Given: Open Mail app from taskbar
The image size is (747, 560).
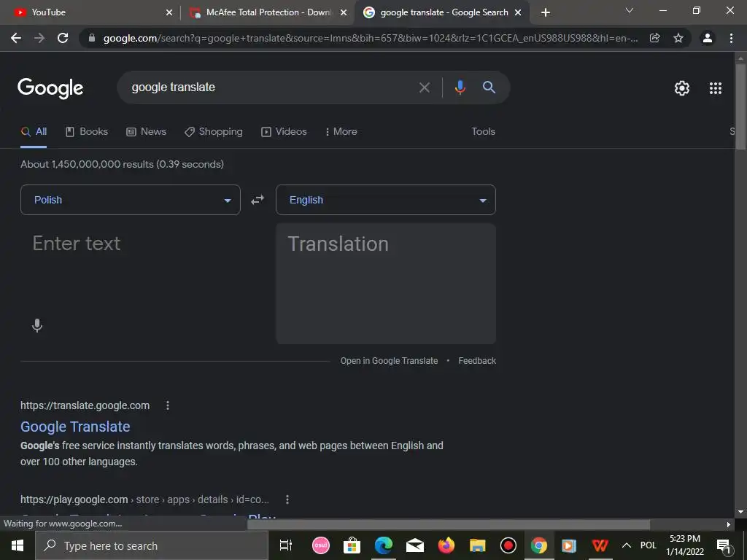Looking at the screenshot, I should tap(415, 545).
